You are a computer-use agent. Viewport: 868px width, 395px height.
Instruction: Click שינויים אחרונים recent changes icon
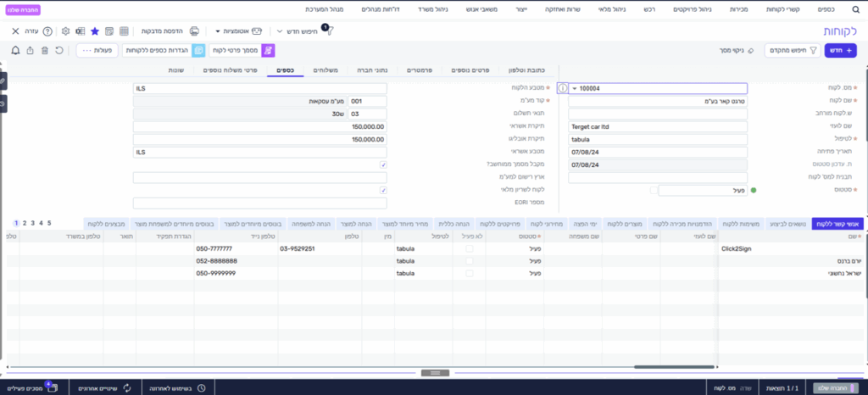pos(126,387)
